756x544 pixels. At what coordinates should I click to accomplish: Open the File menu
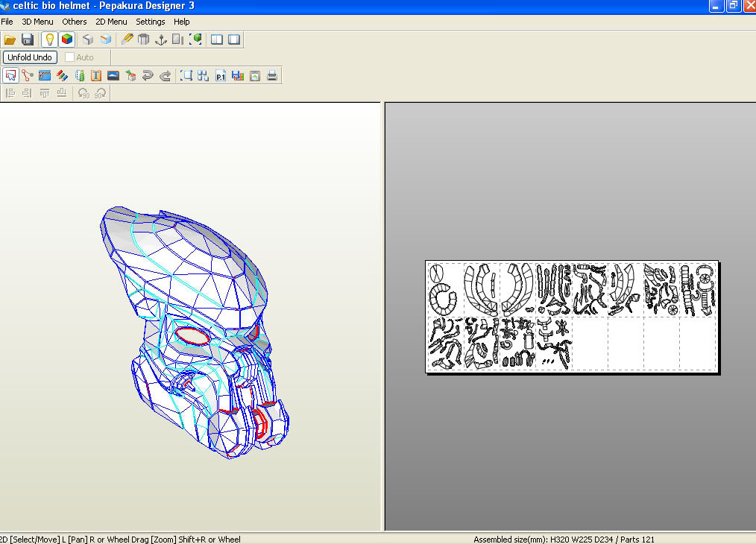coord(7,22)
